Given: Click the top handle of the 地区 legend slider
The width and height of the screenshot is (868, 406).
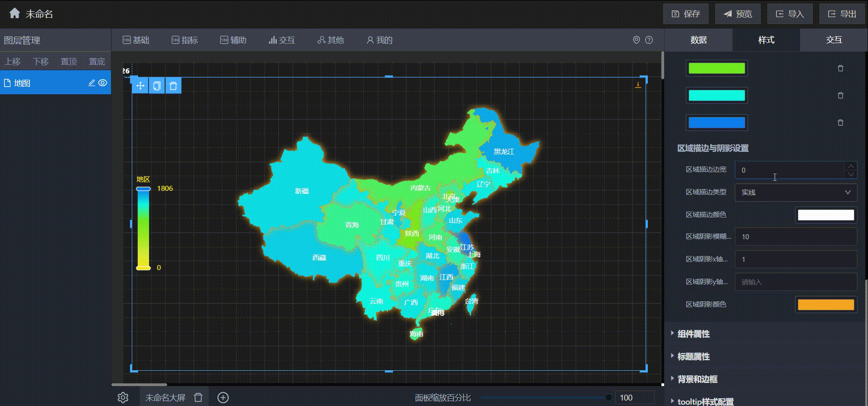Looking at the screenshot, I should point(143,188).
